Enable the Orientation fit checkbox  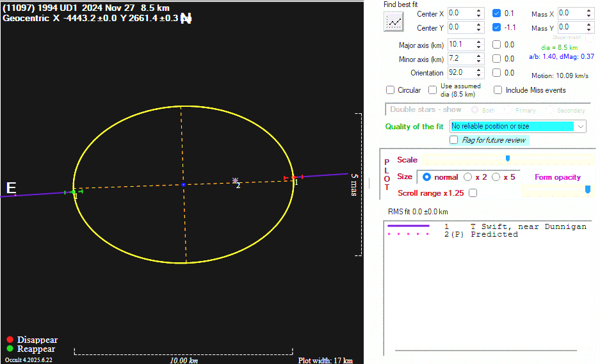point(497,73)
